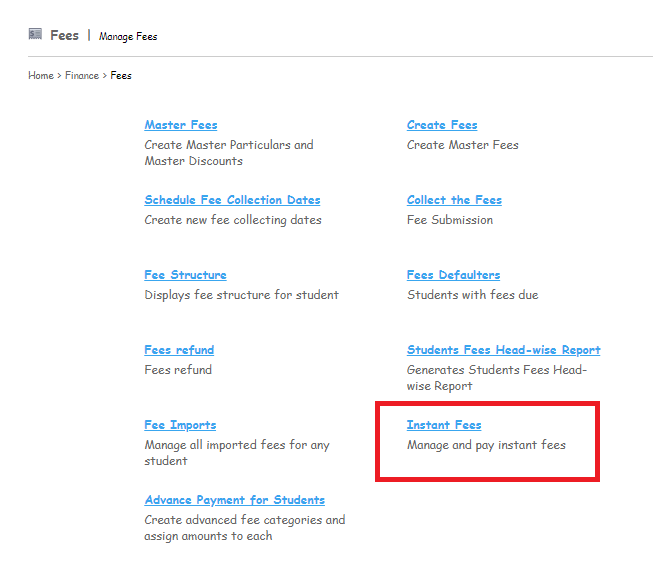653x561 pixels.
Task: Click the Collect the Fees link
Action: point(454,200)
